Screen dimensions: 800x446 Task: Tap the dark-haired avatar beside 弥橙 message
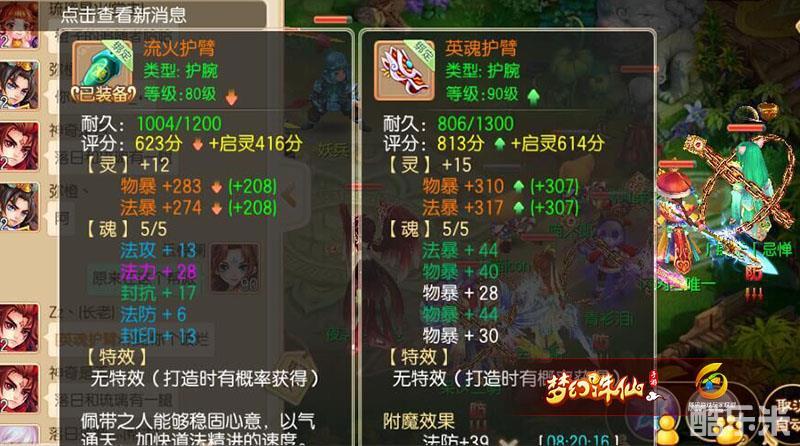(19, 207)
